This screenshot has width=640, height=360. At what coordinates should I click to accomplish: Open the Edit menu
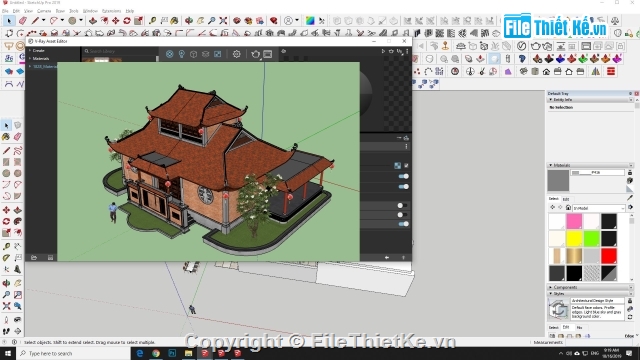[x=16, y=11]
